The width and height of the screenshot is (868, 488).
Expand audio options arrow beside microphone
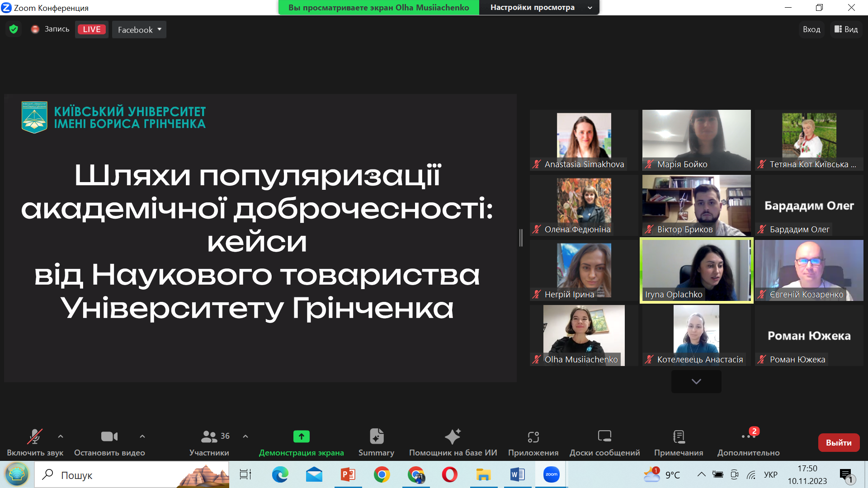61,436
